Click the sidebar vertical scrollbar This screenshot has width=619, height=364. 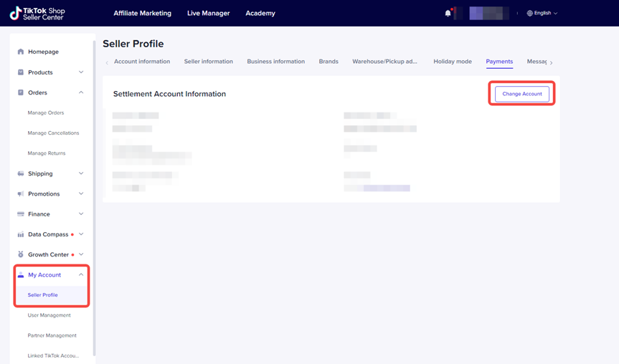click(x=94, y=197)
